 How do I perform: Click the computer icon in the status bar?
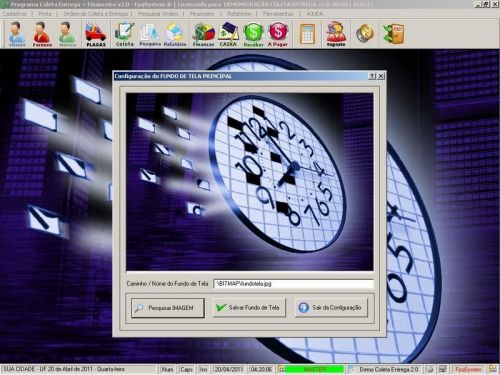[x=443, y=369]
